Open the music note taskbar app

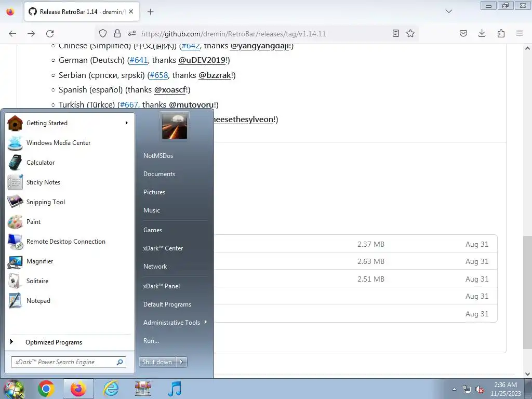175,389
